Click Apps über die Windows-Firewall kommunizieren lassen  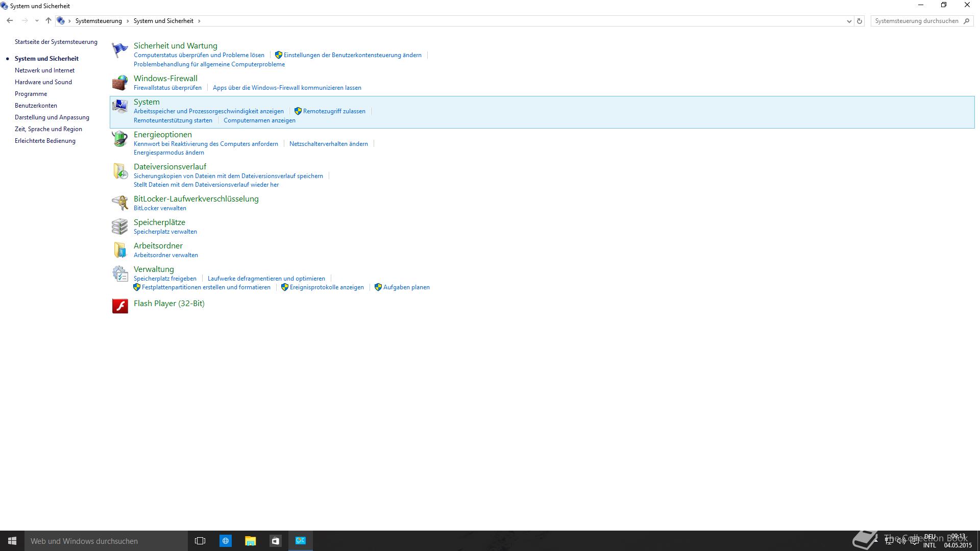click(287, 88)
